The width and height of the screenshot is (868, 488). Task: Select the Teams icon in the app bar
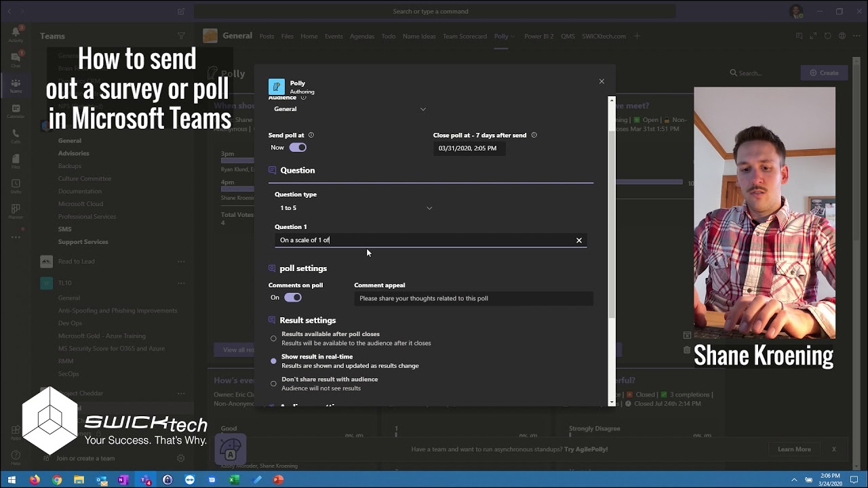[16, 85]
